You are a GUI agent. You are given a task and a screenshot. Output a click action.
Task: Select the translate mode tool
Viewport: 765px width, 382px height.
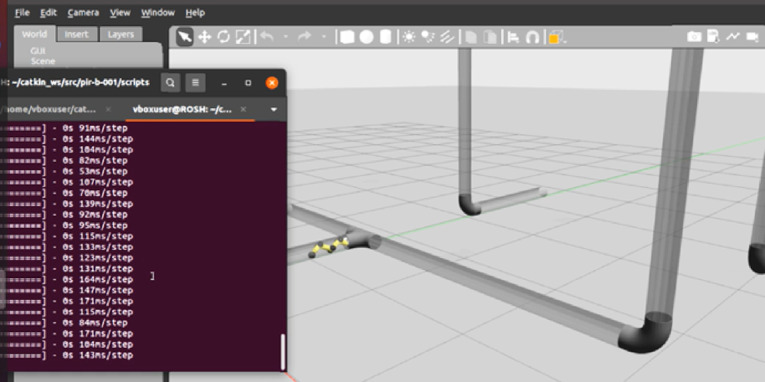point(204,37)
